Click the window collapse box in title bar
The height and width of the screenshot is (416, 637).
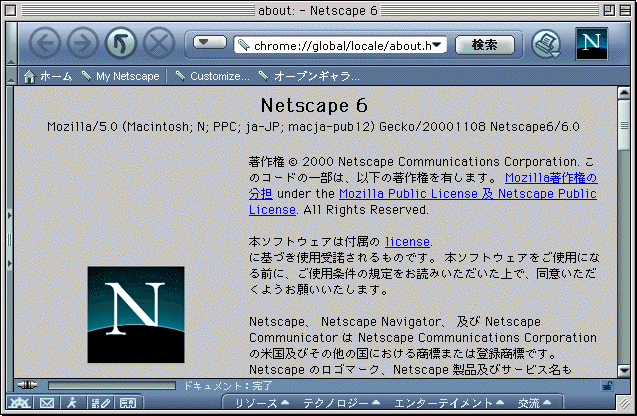[x=625, y=10]
